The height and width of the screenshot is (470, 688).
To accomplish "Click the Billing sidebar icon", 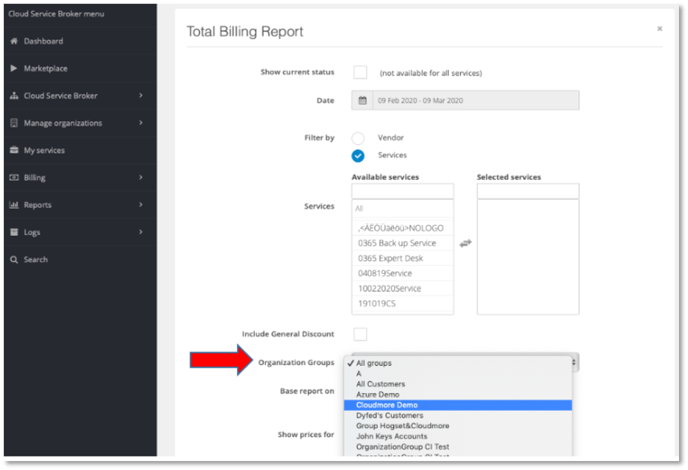I will point(14,177).
